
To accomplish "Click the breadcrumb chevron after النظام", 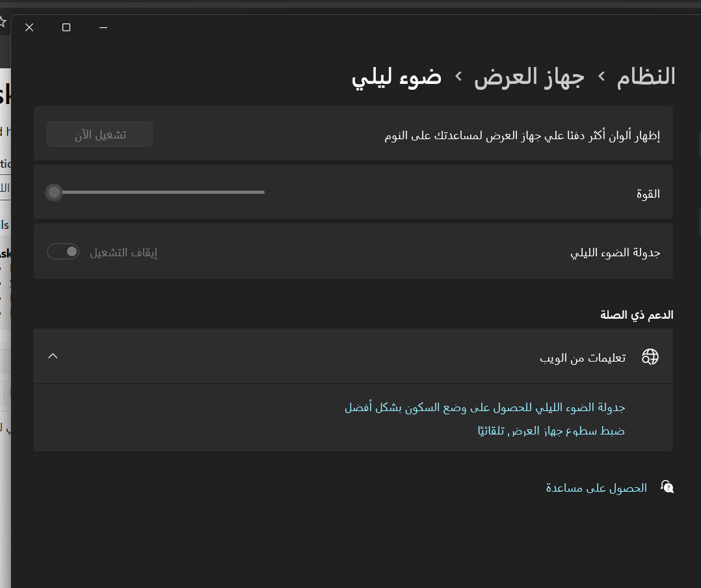I will (602, 77).
